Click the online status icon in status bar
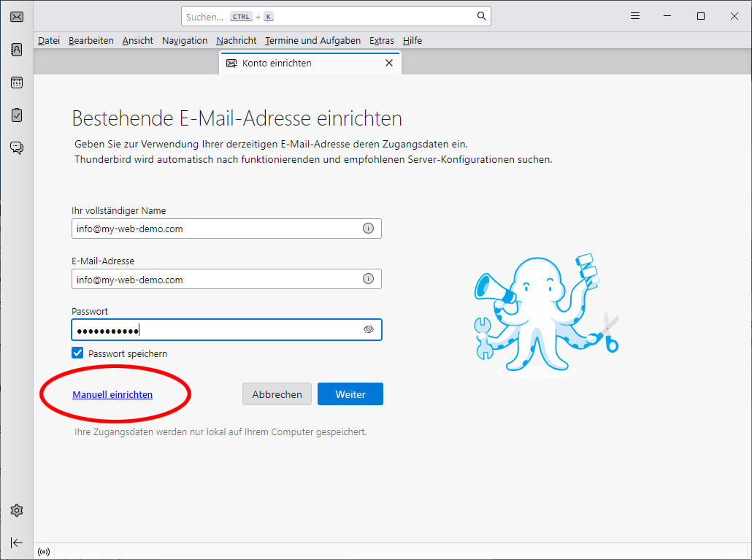752x560 pixels. point(44,552)
